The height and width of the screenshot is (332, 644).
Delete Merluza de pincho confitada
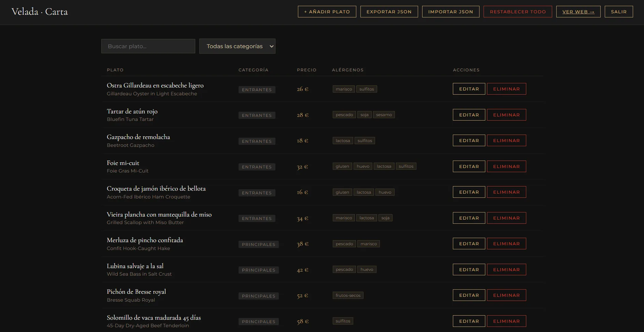pyautogui.click(x=506, y=244)
